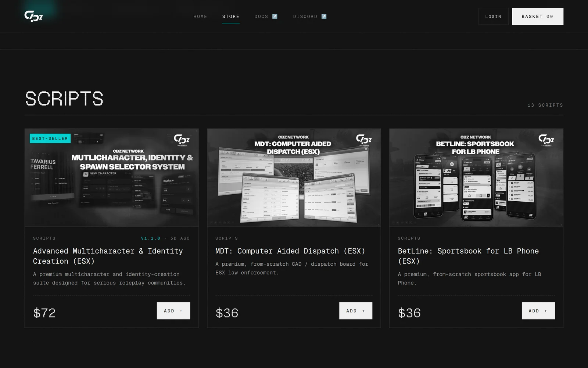Add MDT Computer Aided Dispatch to basket
This screenshot has height=368, width=588.
[x=356, y=311]
